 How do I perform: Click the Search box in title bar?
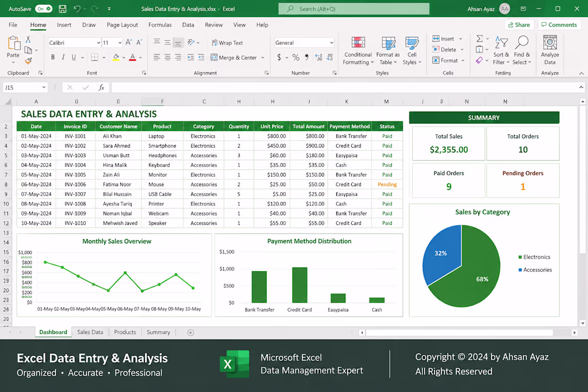coord(354,9)
